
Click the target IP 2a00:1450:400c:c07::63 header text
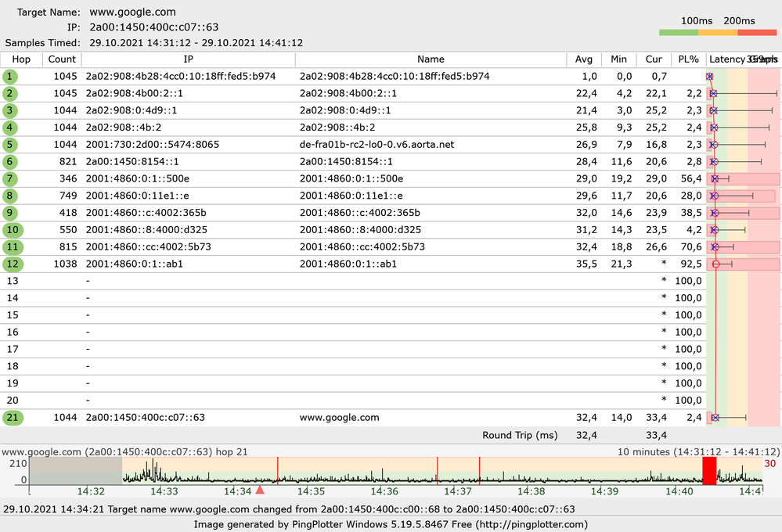pos(154,27)
